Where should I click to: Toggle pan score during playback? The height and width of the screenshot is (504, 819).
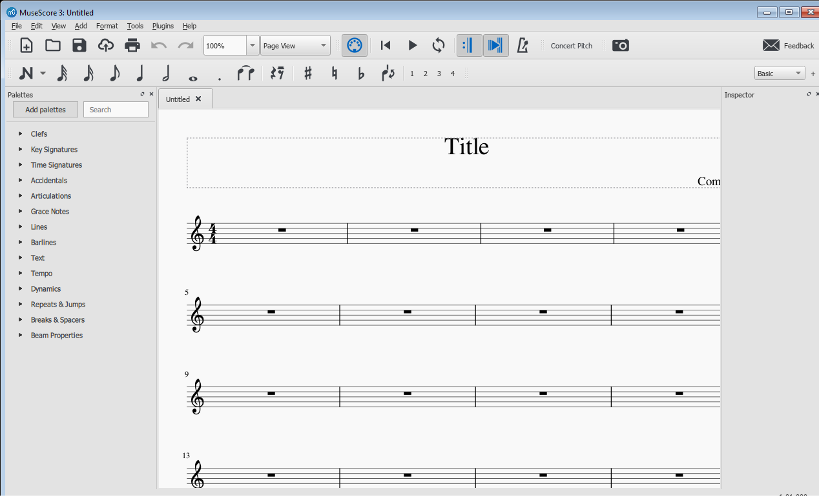point(495,45)
